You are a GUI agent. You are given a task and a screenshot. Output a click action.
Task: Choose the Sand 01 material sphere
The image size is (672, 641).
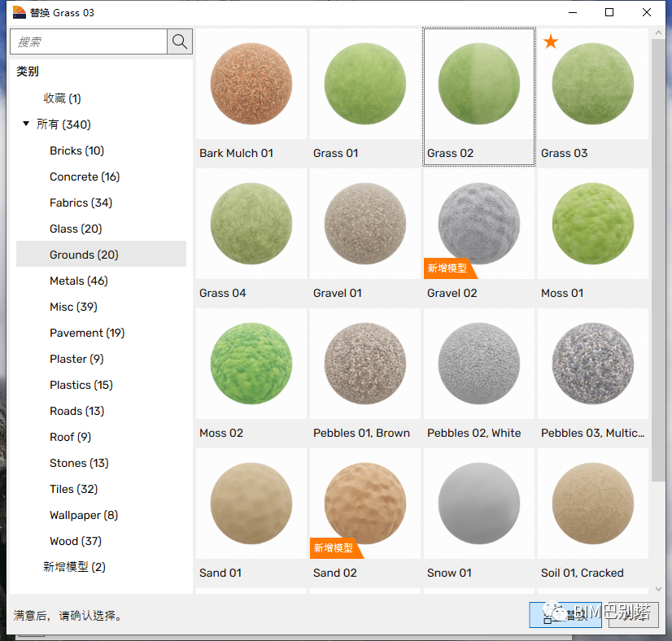tap(251, 504)
